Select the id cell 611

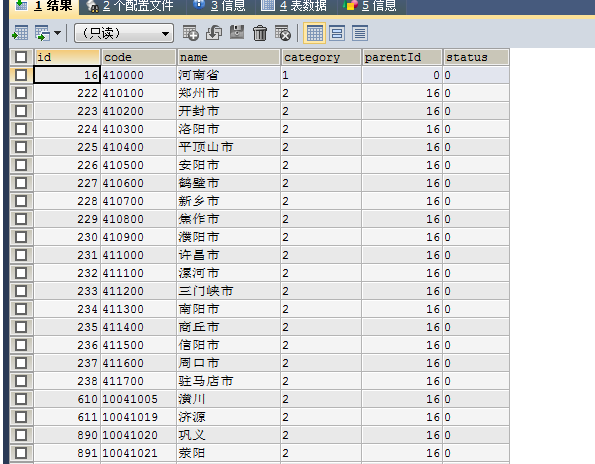pos(67,417)
